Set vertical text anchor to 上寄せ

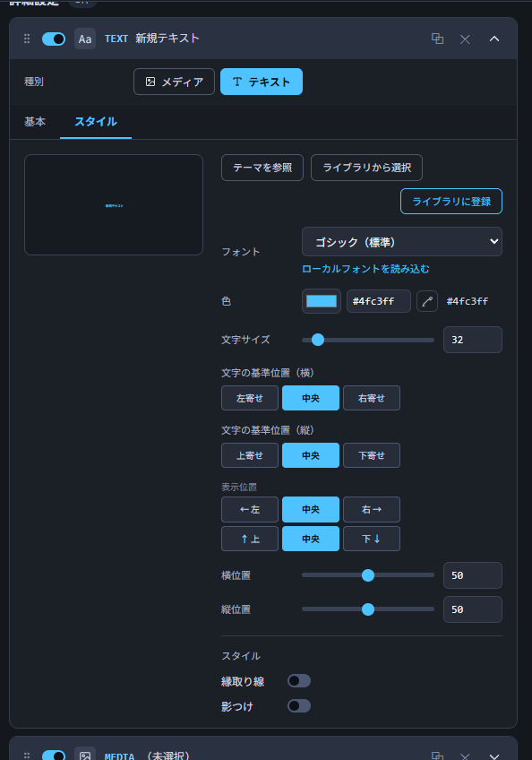(x=250, y=455)
